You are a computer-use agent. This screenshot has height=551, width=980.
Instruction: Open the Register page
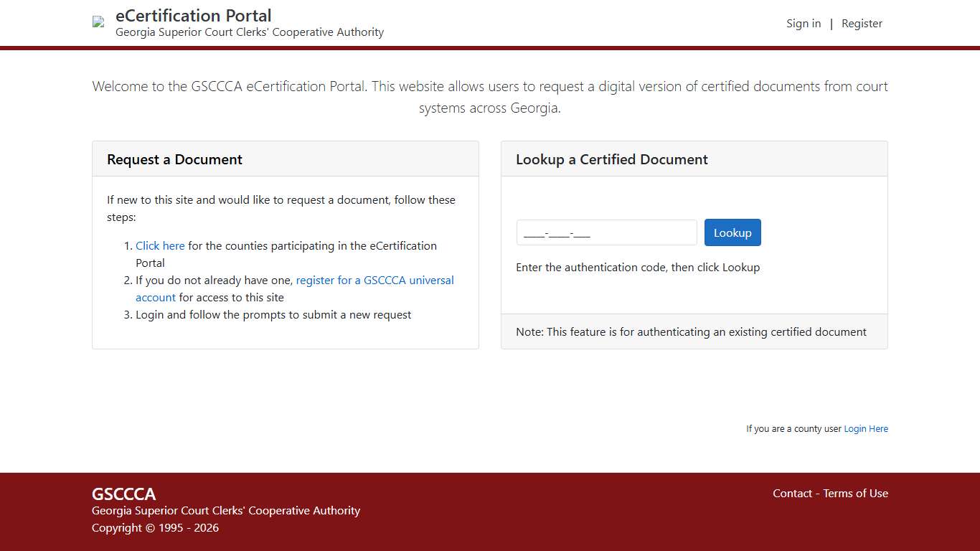(862, 23)
